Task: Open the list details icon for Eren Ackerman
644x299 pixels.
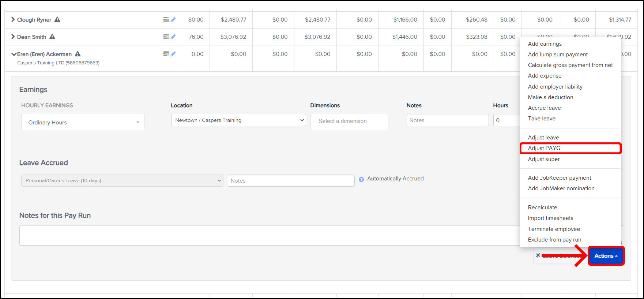Action: (166, 54)
